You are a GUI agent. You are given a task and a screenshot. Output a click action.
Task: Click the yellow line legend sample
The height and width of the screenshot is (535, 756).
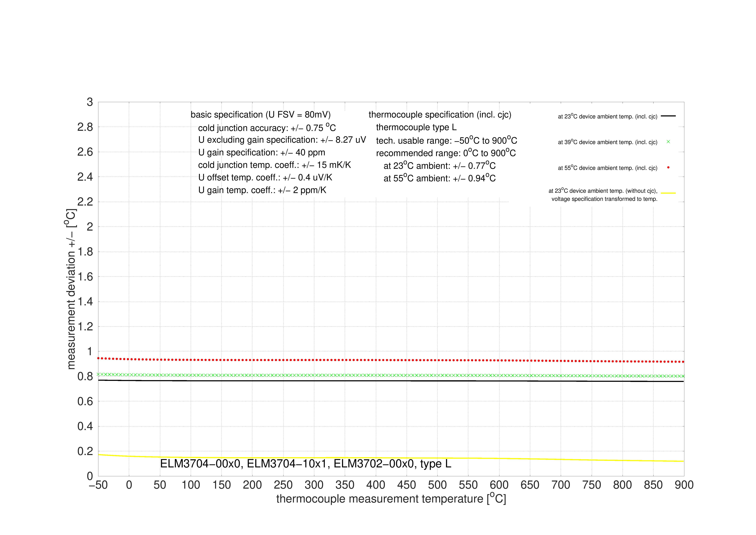pos(668,193)
